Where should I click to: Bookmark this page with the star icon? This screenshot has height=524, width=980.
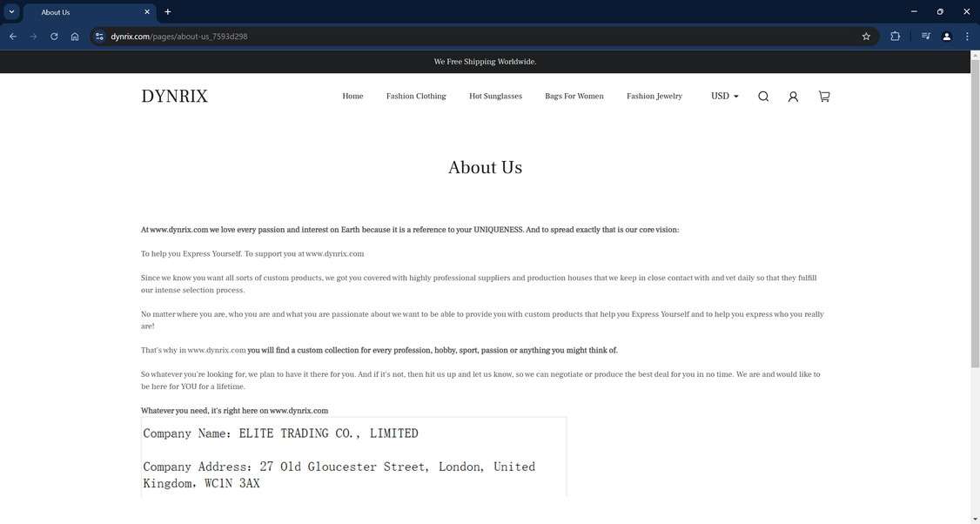pyautogui.click(x=866, y=37)
